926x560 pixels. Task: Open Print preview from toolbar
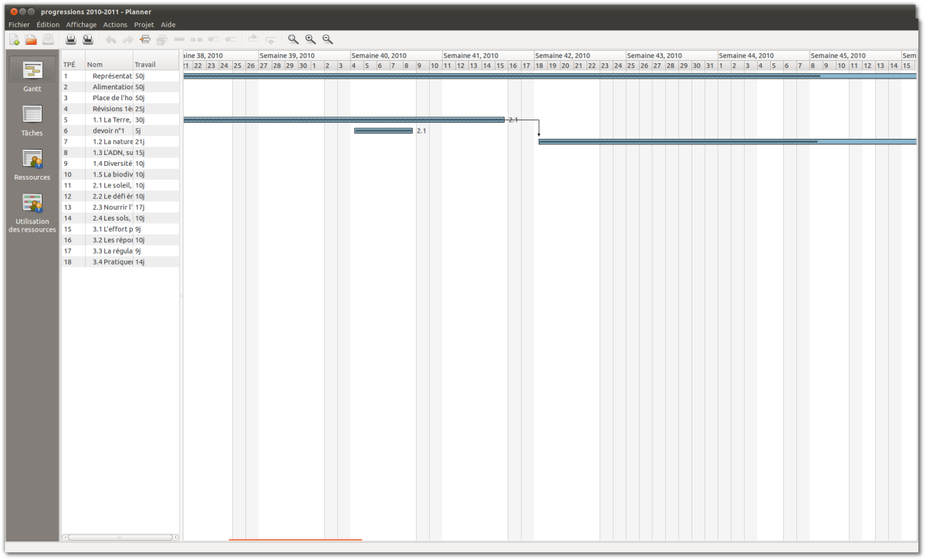click(x=88, y=39)
